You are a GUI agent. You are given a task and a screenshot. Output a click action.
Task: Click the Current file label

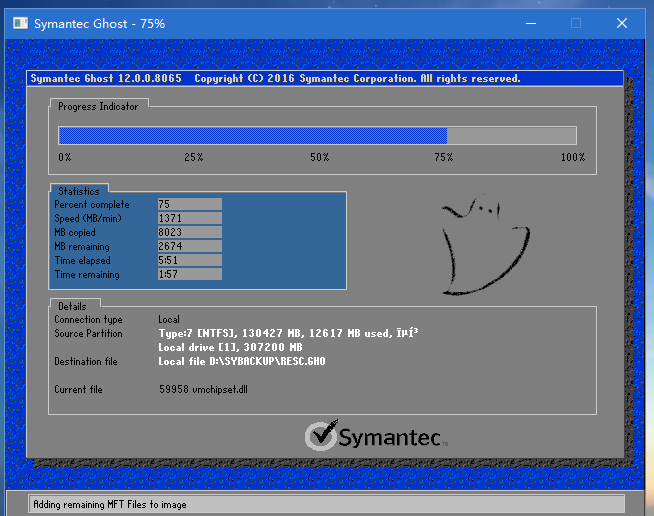coord(78,390)
